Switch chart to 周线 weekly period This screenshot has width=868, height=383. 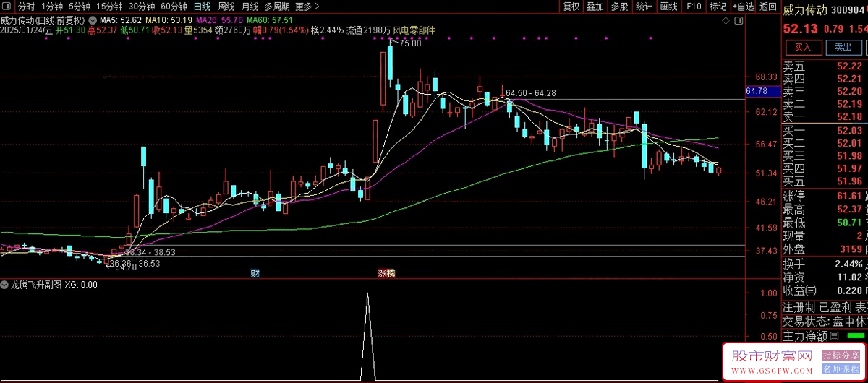coord(226,7)
